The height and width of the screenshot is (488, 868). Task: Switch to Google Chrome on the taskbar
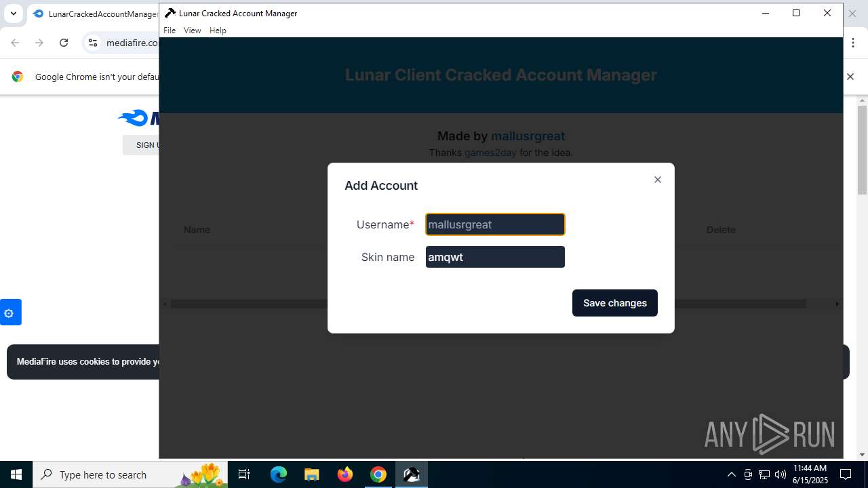coord(378,474)
